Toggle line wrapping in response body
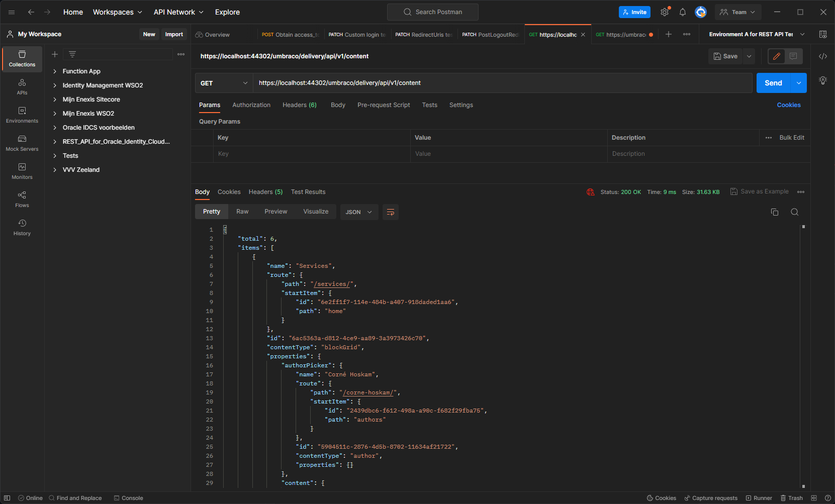The image size is (835, 504). 391,212
